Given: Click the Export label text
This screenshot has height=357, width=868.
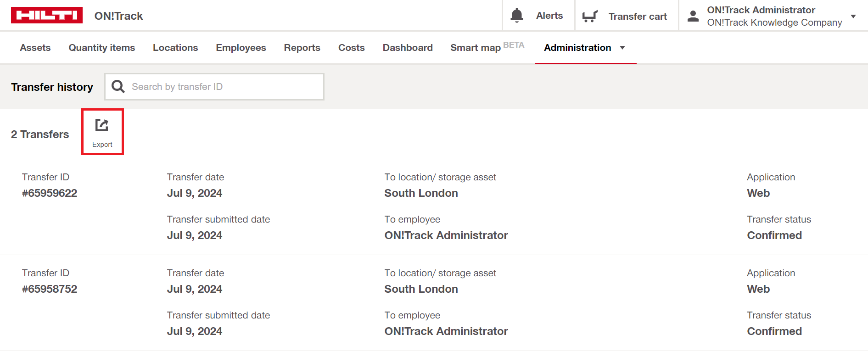Looking at the screenshot, I should pyautogui.click(x=102, y=145).
